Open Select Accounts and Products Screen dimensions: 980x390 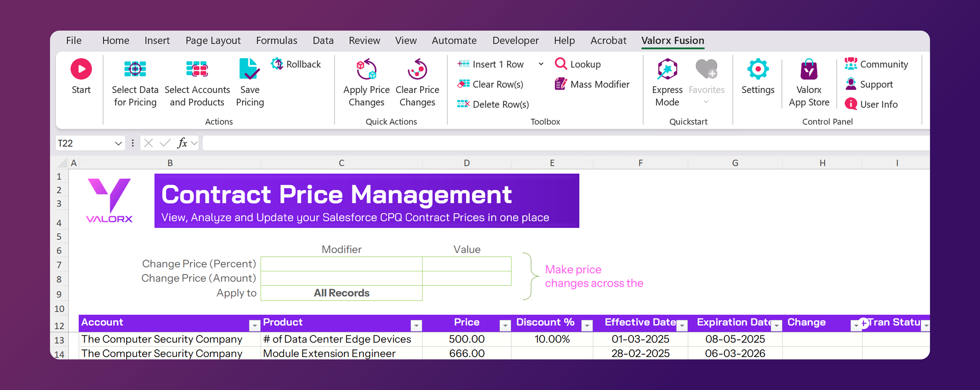point(197,69)
